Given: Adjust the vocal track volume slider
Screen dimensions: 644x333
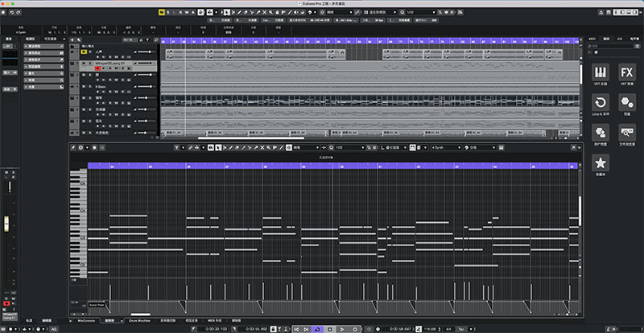Looking at the screenshot, I should [144, 52].
